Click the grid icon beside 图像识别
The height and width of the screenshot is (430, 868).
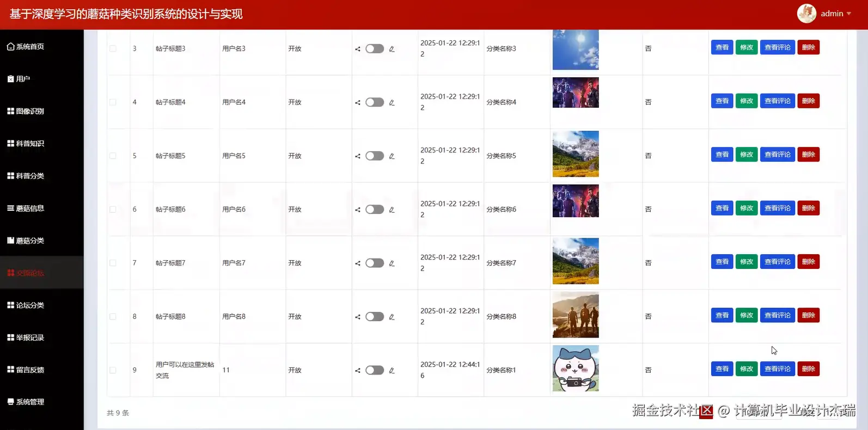coord(10,111)
